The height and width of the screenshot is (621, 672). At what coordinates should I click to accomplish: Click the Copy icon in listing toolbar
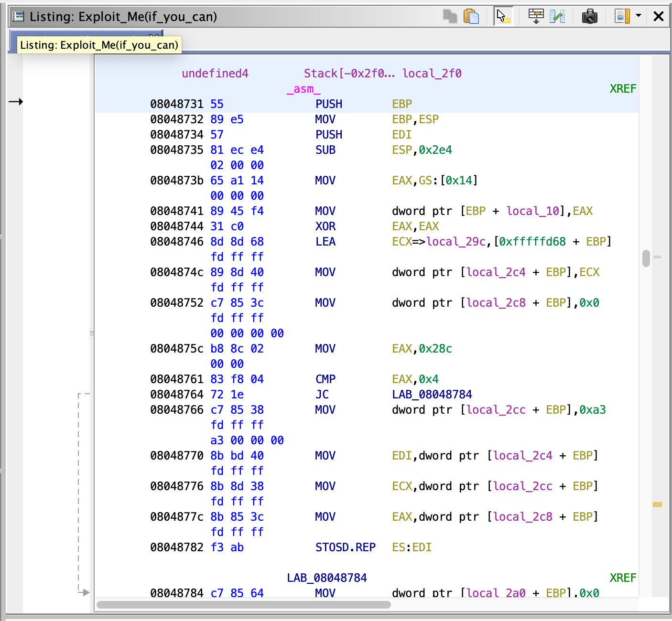coord(450,16)
